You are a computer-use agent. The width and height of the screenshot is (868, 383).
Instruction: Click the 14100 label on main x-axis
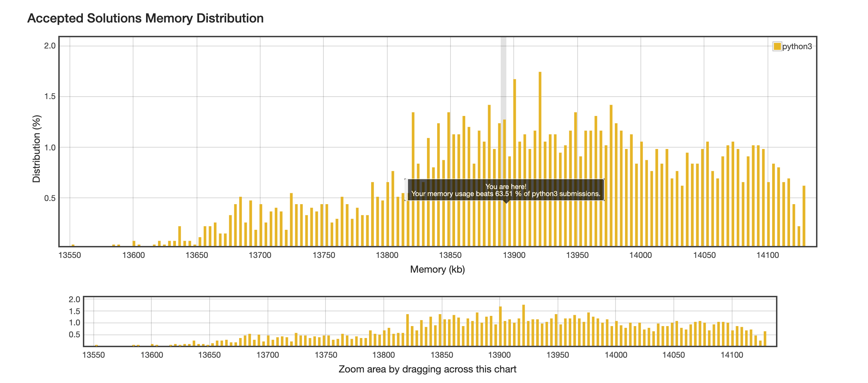(x=768, y=255)
